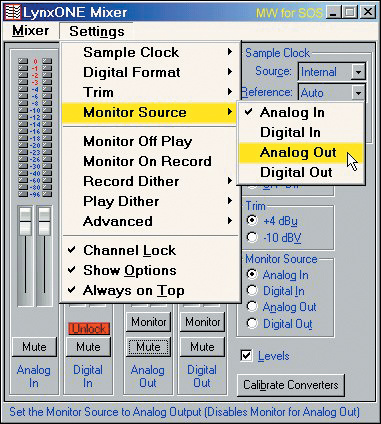Click the Analog Out channel label
This screenshot has width=381, height=424.
pos(148,376)
